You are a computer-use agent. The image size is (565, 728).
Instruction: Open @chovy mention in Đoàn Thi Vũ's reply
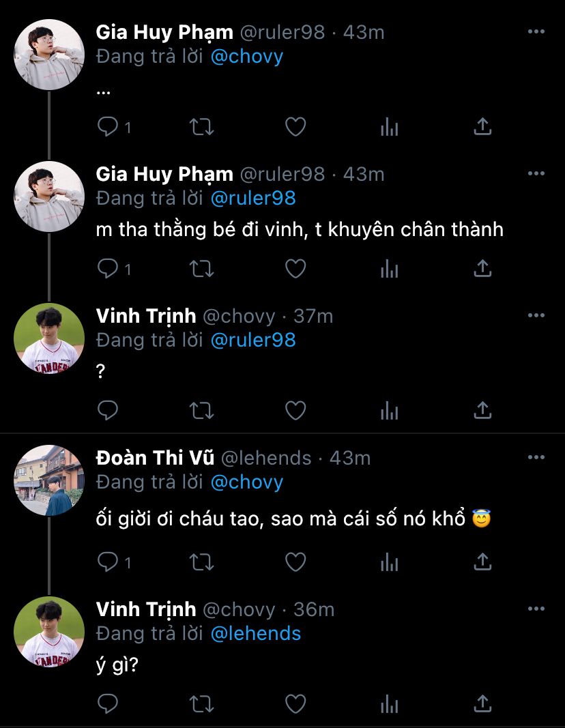pyautogui.click(x=247, y=482)
